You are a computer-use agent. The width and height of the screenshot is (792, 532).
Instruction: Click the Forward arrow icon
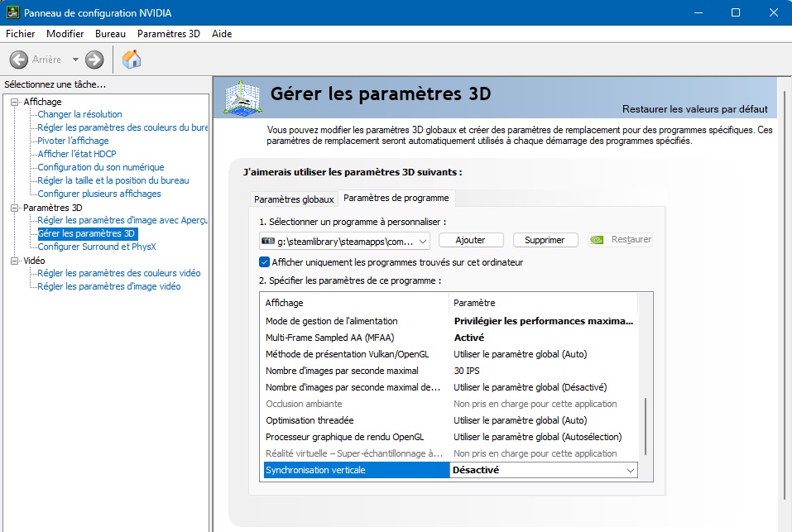pos(94,60)
